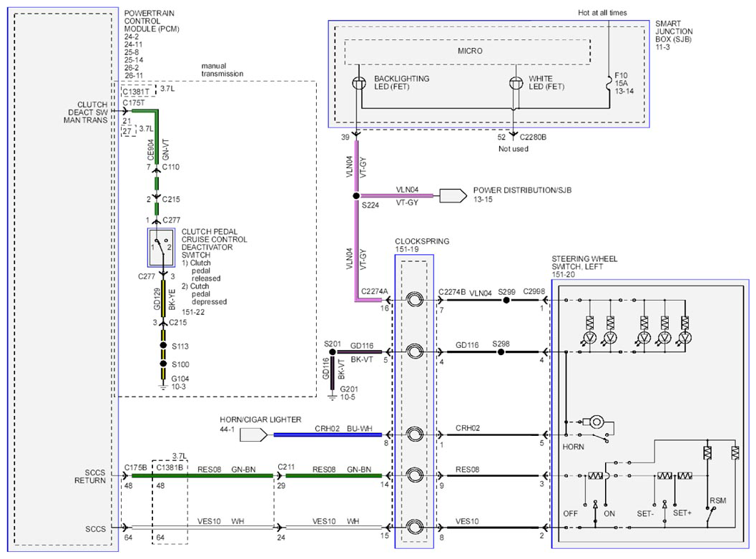Click the "SMART JUNCTION BOX (SJB)" label
This screenshot has height=559, width=756.
[x=674, y=31]
